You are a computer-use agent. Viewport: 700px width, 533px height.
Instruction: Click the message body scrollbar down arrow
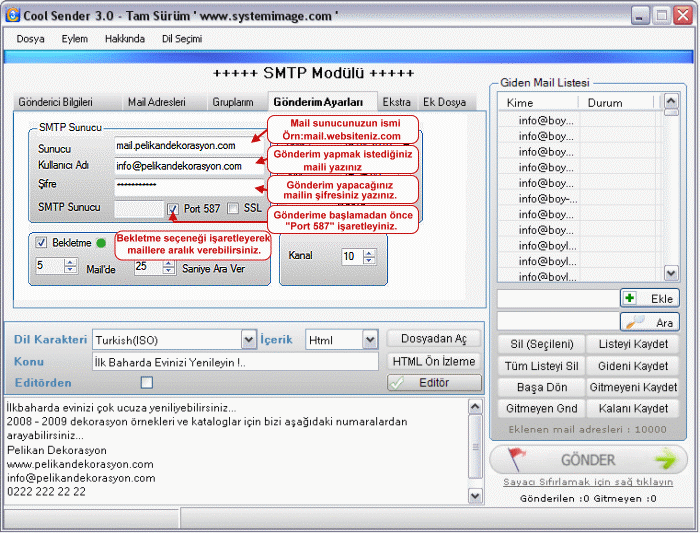click(475, 496)
